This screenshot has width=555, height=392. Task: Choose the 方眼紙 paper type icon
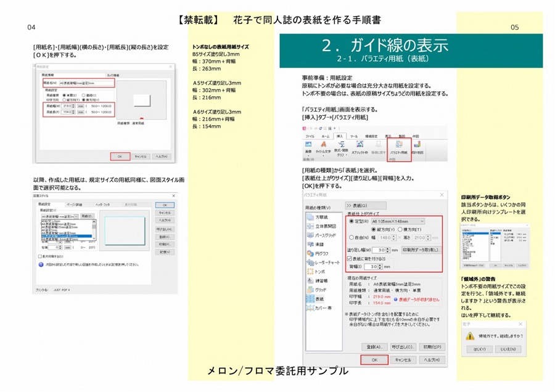tap(310, 217)
